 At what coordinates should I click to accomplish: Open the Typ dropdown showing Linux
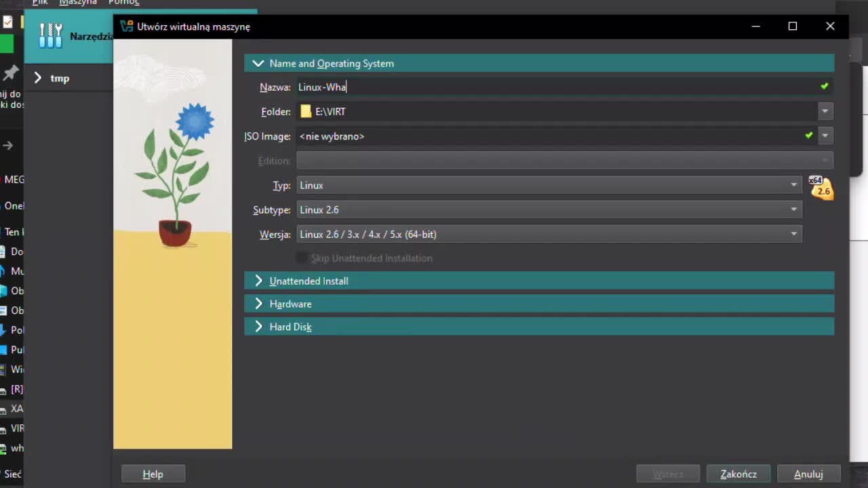coord(549,185)
